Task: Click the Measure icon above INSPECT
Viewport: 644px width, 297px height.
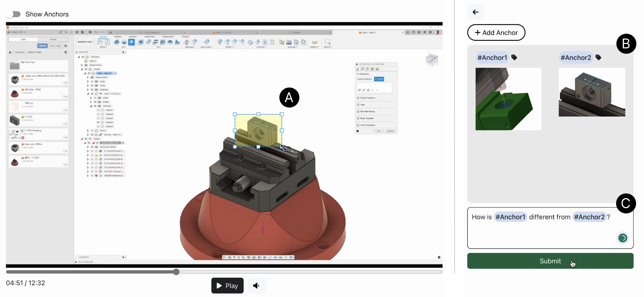Action: (315, 42)
